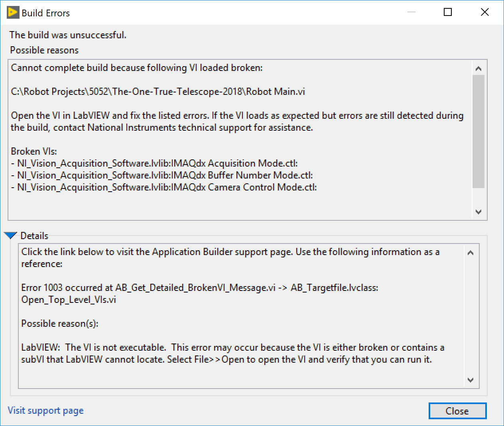Click the Robot Main.vi file path text
This screenshot has height=426, width=504.
click(x=158, y=92)
